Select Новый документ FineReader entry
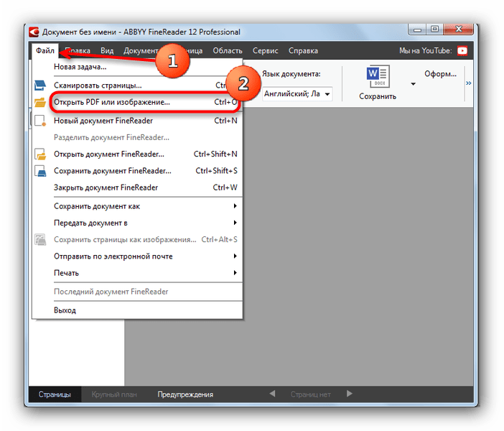The width and height of the screenshot is (504, 431). 137,121
